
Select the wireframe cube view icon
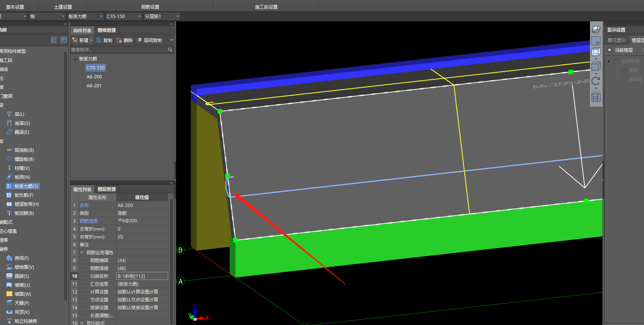click(x=596, y=52)
